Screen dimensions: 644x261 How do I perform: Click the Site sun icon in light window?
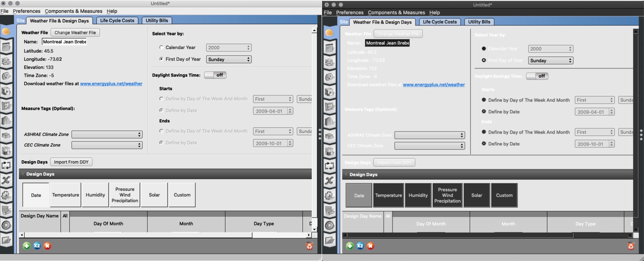tap(6, 32)
